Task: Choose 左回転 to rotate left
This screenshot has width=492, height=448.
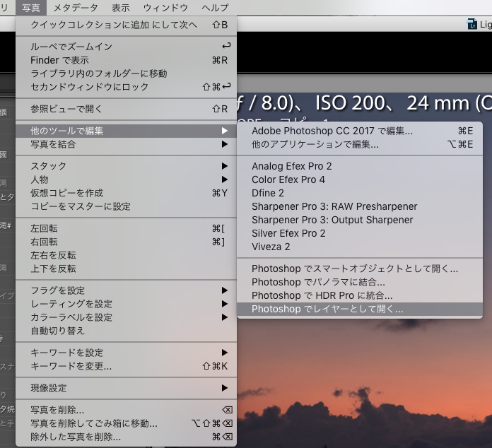Action: pyautogui.click(x=126, y=228)
